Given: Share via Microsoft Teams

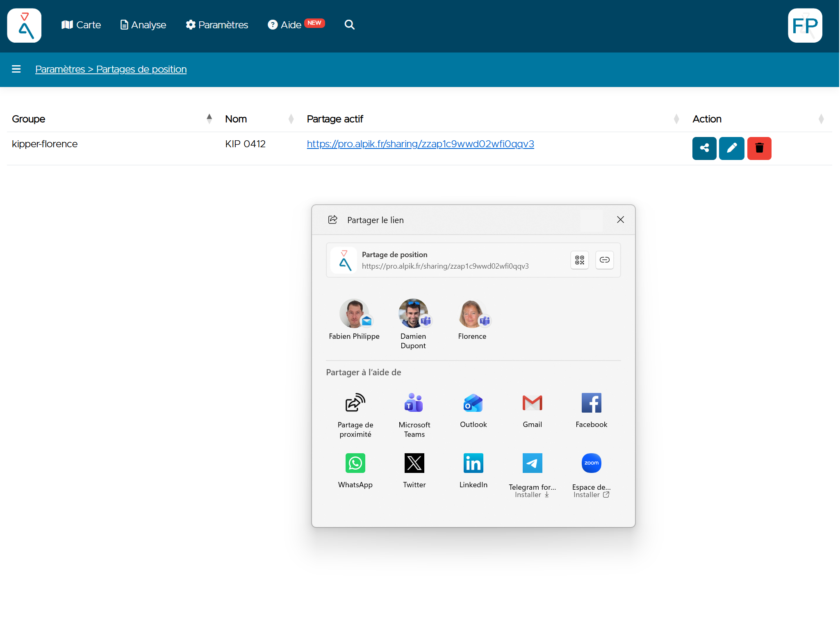Looking at the screenshot, I should pyautogui.click(x=414, y=415).
